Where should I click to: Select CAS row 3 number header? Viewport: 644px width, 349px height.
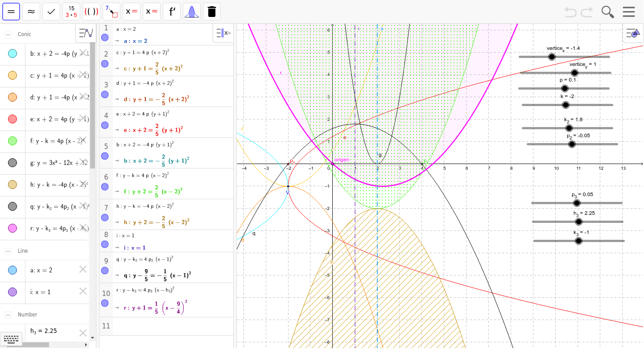(x=106, y=85)
